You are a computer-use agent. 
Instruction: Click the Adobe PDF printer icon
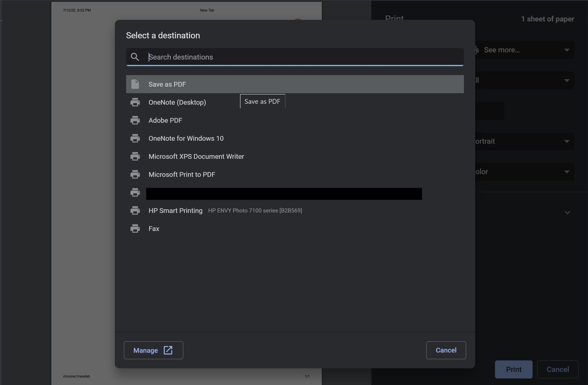pyautogui.click(x=135, y=120)
